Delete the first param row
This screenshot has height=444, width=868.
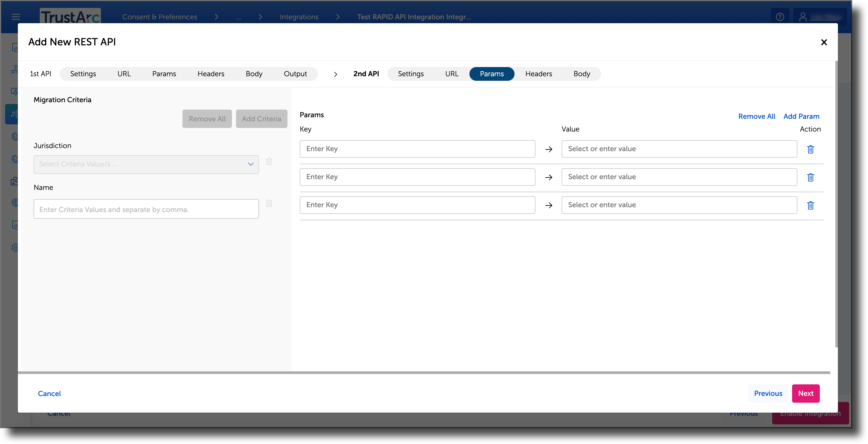(810, 149)
